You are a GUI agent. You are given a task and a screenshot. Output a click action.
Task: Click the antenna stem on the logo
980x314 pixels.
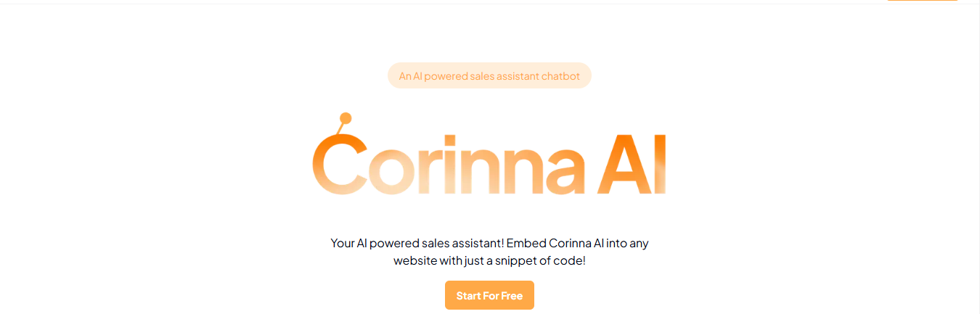[x=340, y=129]
